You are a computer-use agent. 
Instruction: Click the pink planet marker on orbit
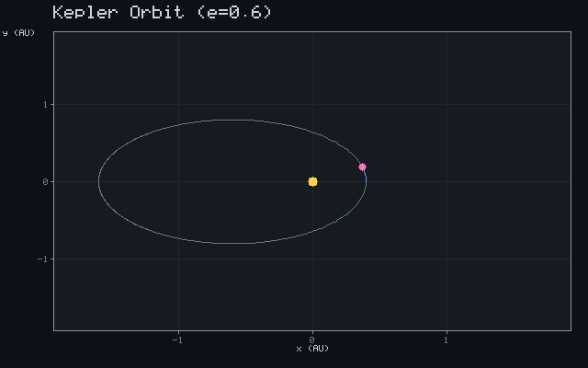point(362,167)
